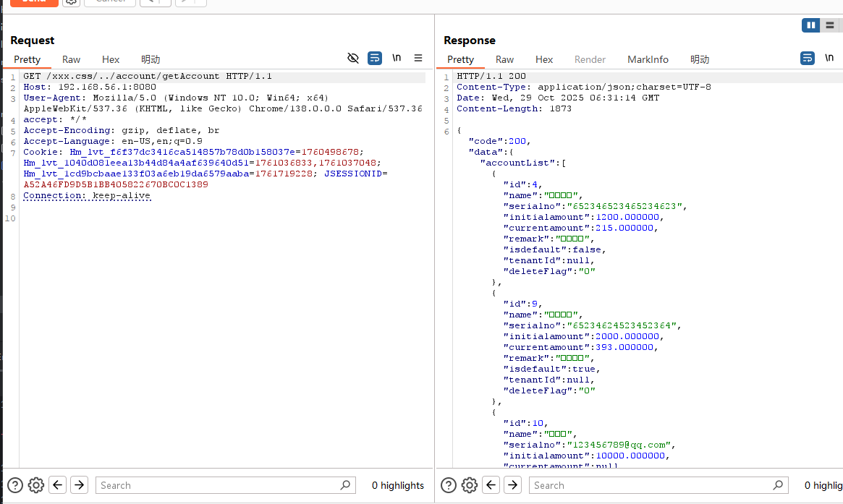Toggle word wrap in Response panel
This screenshot has height=504, width=843.
pyautogui.click(x=808, y=58)
